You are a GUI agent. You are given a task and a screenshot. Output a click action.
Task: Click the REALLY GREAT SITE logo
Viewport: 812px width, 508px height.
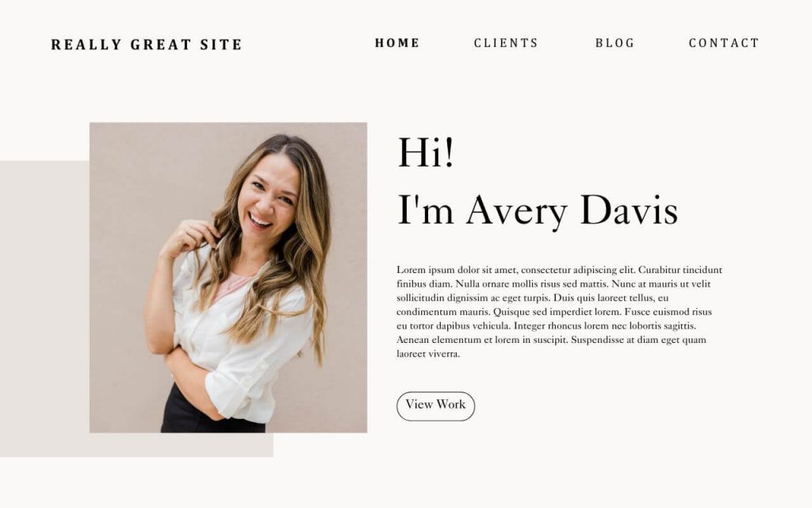(146, 44)
